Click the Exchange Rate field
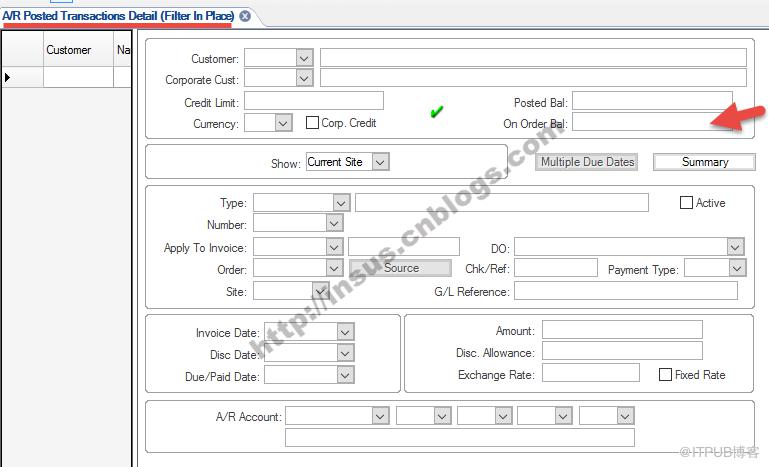Image resolution: width=769 pixels, height=467 pixels. click(590, 372)
